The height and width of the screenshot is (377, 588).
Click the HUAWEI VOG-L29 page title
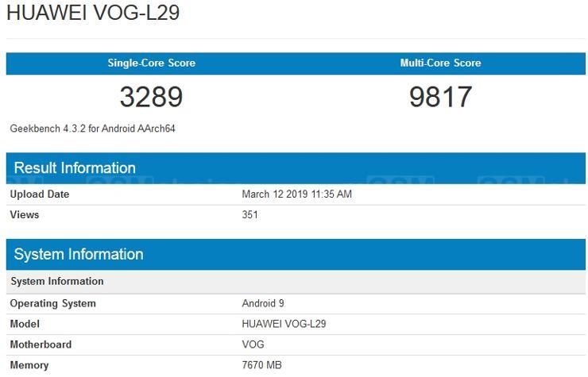click(93, 13)
